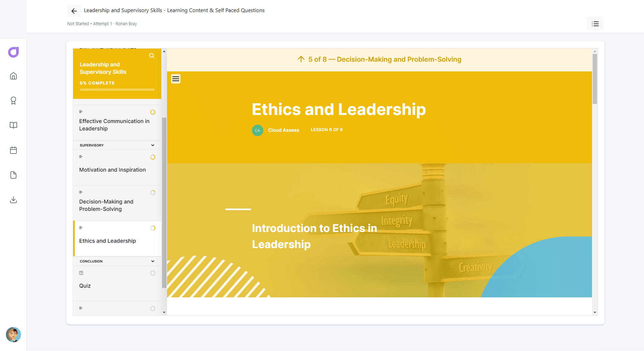644x351 pixels.
Task: Collapse the CONCLUSION section chevron
Action: point(153,261)
